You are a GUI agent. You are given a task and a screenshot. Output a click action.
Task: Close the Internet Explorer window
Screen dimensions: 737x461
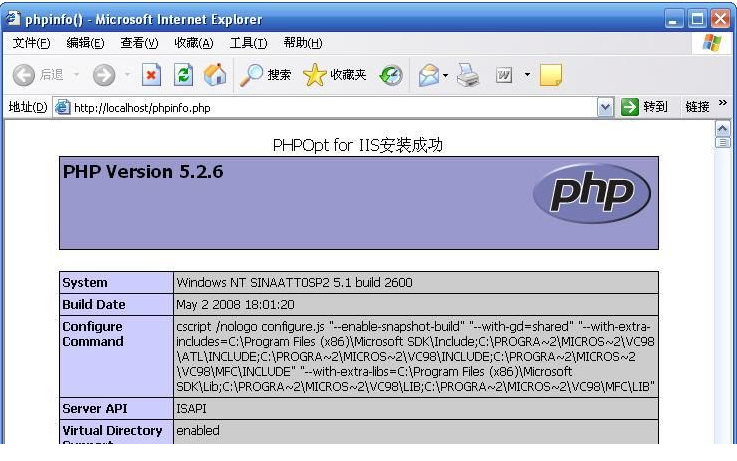point(721,19)
